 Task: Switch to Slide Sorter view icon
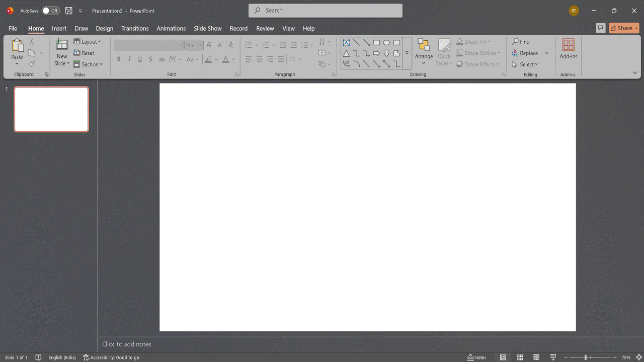[x=519, y=357]
